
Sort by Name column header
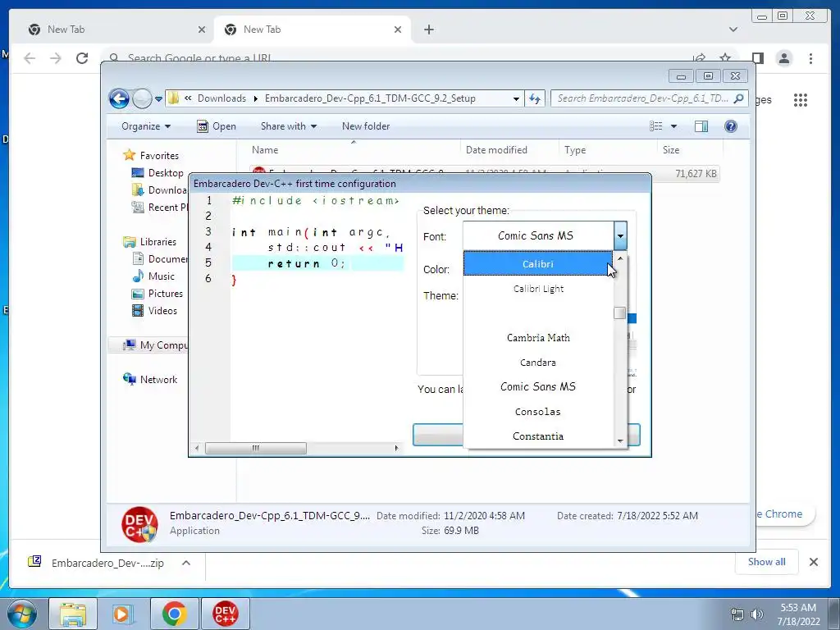[353, 150]
